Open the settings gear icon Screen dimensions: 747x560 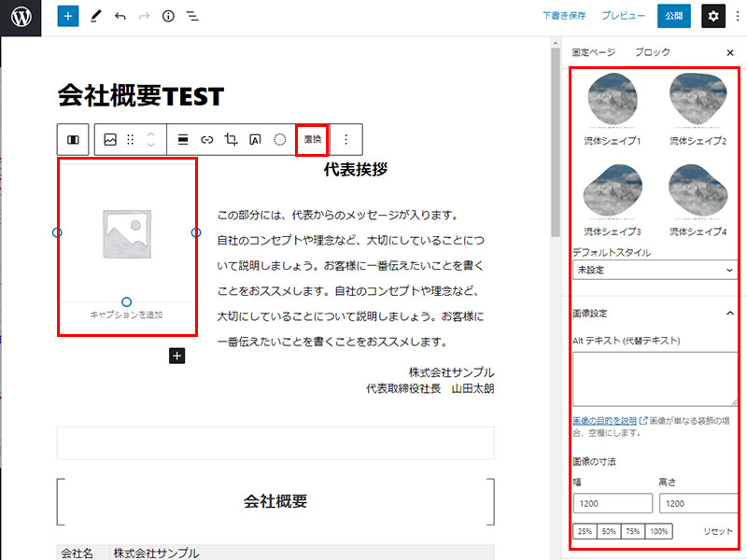pyautogui.click(x=713, y=17)
